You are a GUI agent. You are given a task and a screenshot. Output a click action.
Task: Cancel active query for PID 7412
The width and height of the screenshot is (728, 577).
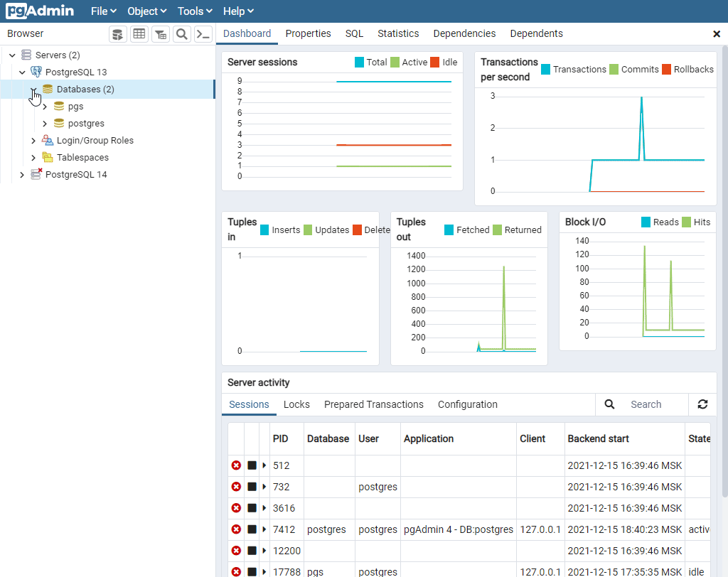point(252,529)
